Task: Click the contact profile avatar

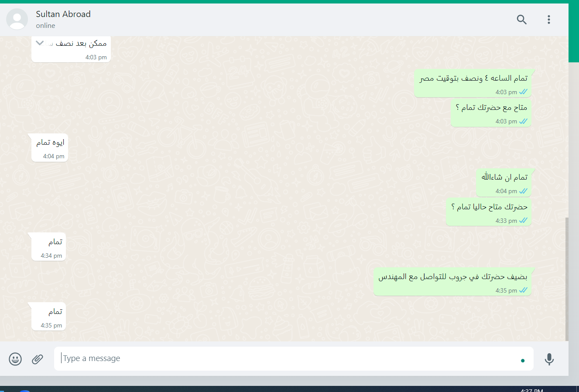Action: click(17, 19)
